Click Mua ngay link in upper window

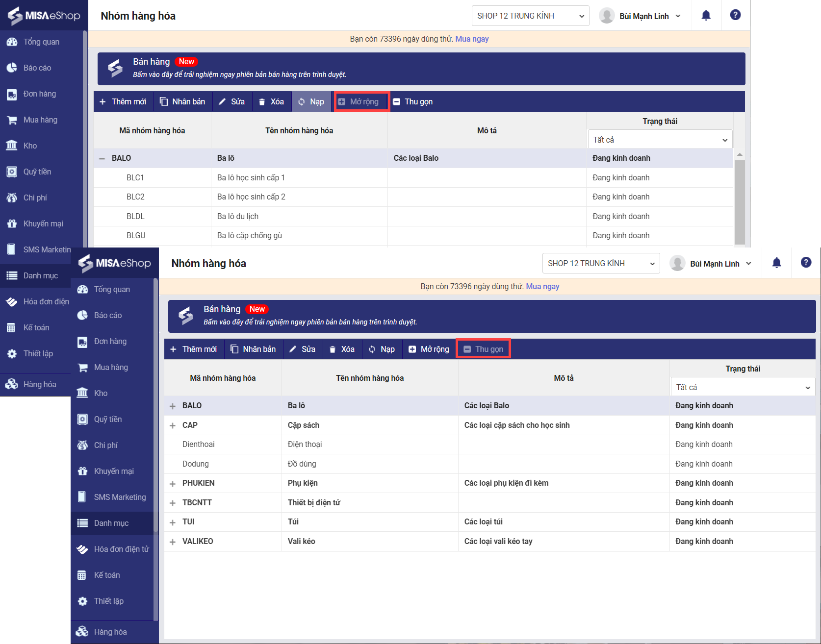pos(472,39)
